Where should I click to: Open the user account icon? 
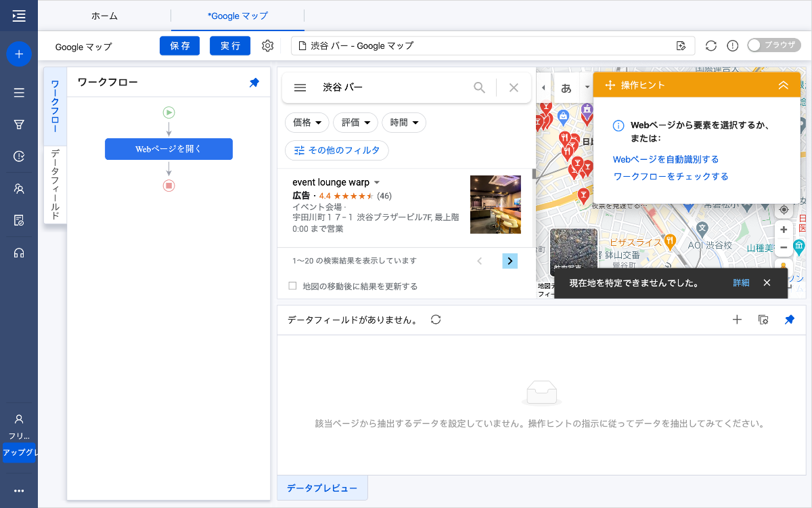[x=19, y=419]
